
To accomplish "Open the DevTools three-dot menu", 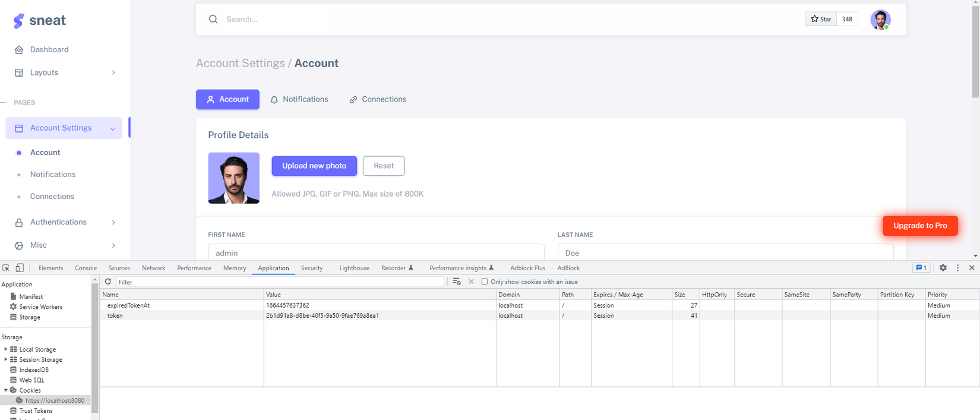I will [957, 268].
